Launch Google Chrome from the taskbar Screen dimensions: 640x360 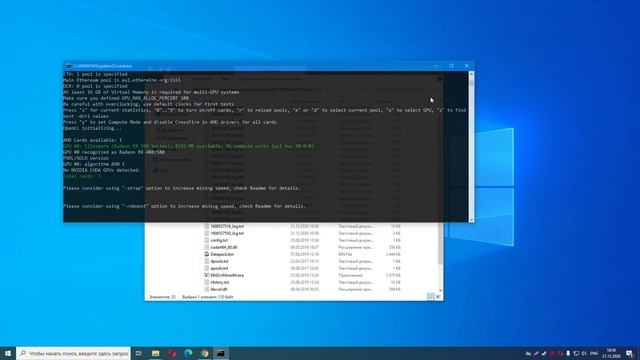point(204,353)
